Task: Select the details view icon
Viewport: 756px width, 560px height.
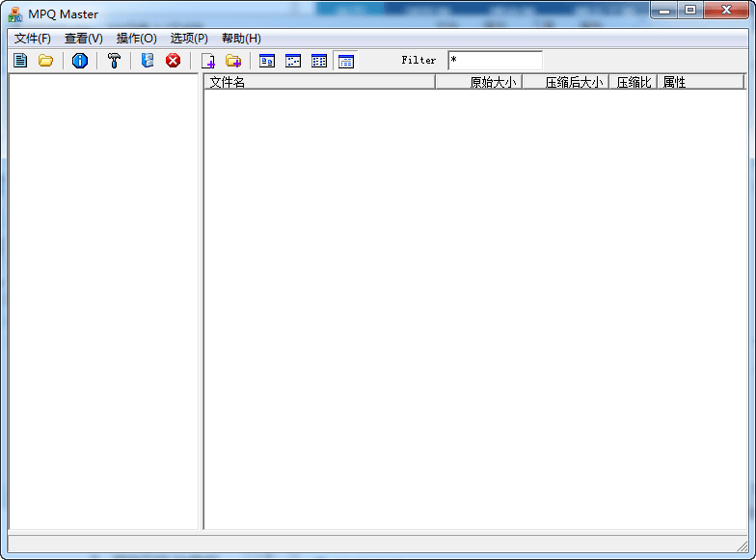Action: point(345,61)
